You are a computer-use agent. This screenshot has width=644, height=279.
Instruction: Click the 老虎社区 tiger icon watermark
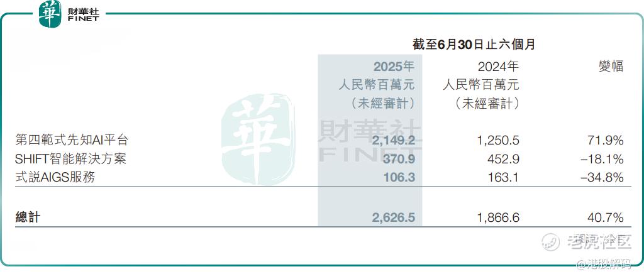click(552, 241)
